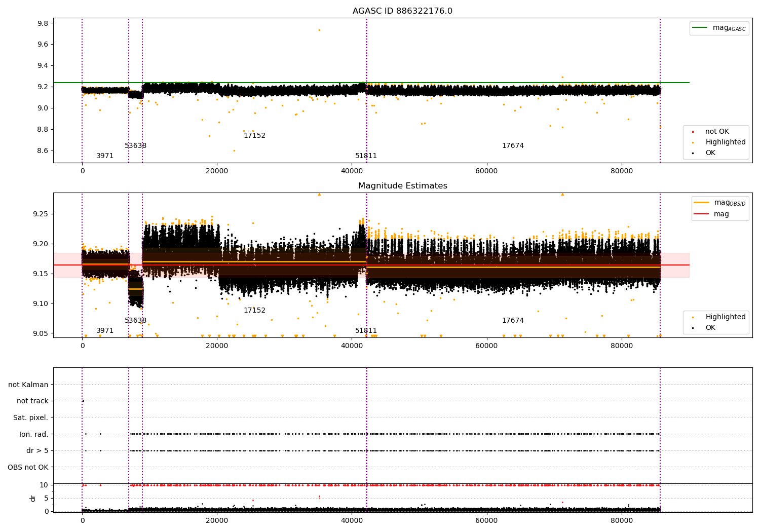The width and height of the screenshot is (760, 532).
Task: Select the red 'mag' legend entry
Action: coord(711,214)
